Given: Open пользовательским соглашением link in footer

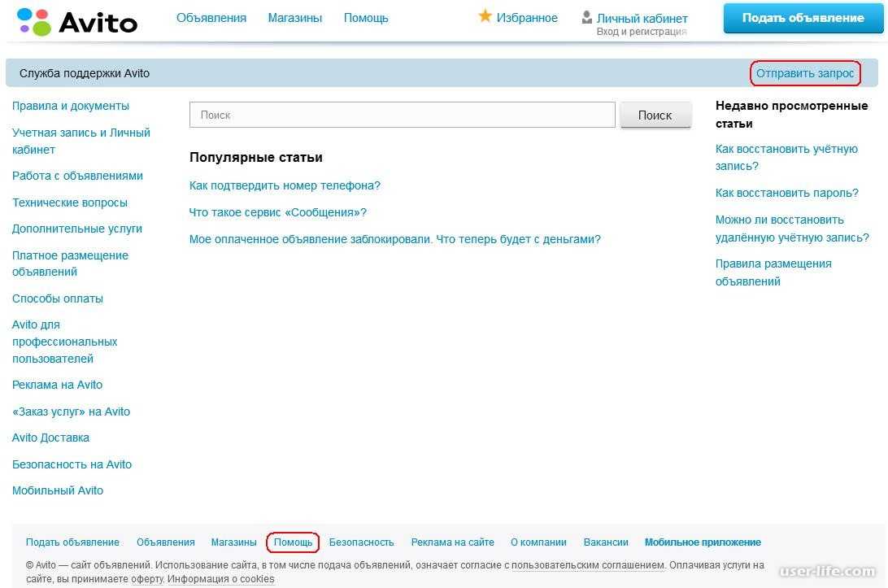Looking at the screenshot, I should 588,565.
